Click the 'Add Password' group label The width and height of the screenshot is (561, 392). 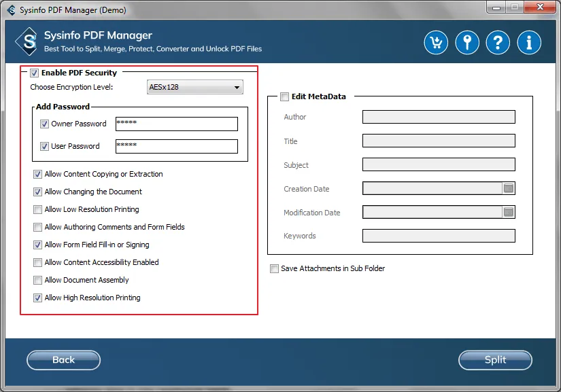click(x=63, y=107)
